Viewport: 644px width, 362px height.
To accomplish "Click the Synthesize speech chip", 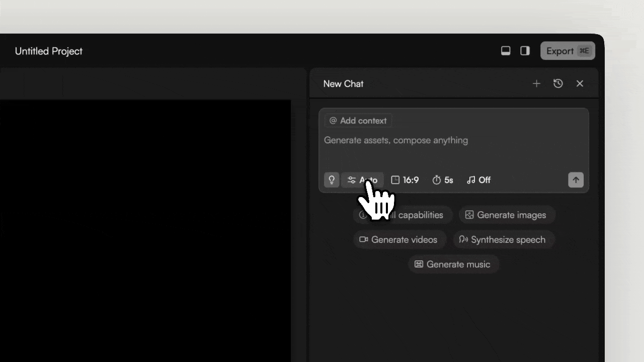I will coord(504,239).
